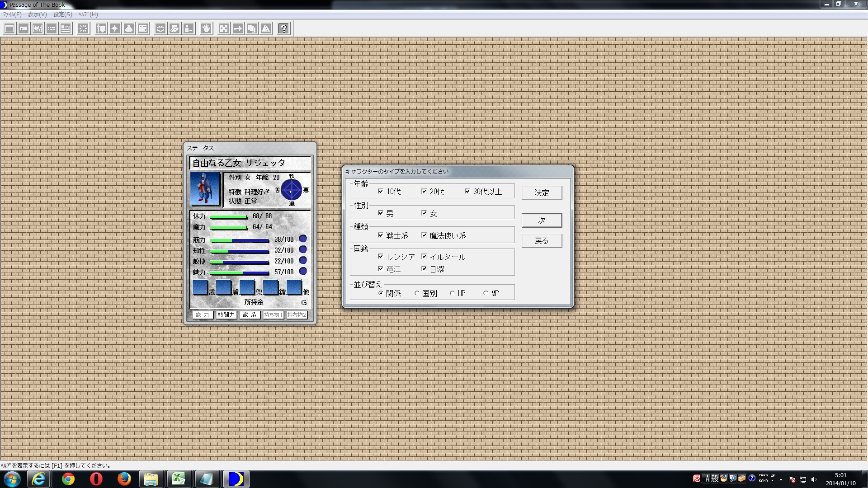The height and width of the screenshot is (488, 868).
Task: Open the money bag toolbar icon
Action: (128, 28)
